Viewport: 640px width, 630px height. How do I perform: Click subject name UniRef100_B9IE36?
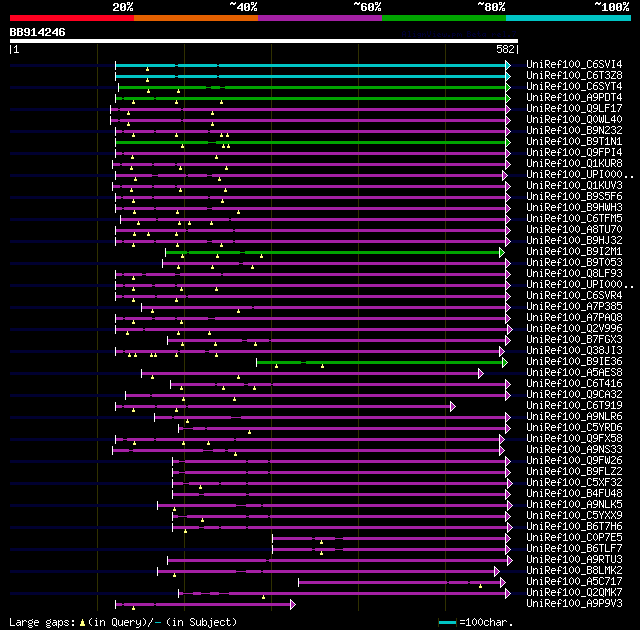(x=574, y=362)
